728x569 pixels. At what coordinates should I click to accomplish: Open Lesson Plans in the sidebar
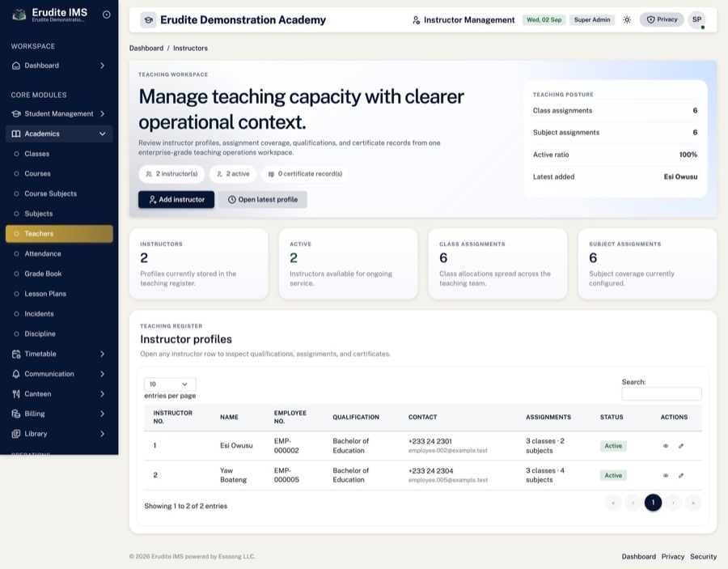coord(59,294)
